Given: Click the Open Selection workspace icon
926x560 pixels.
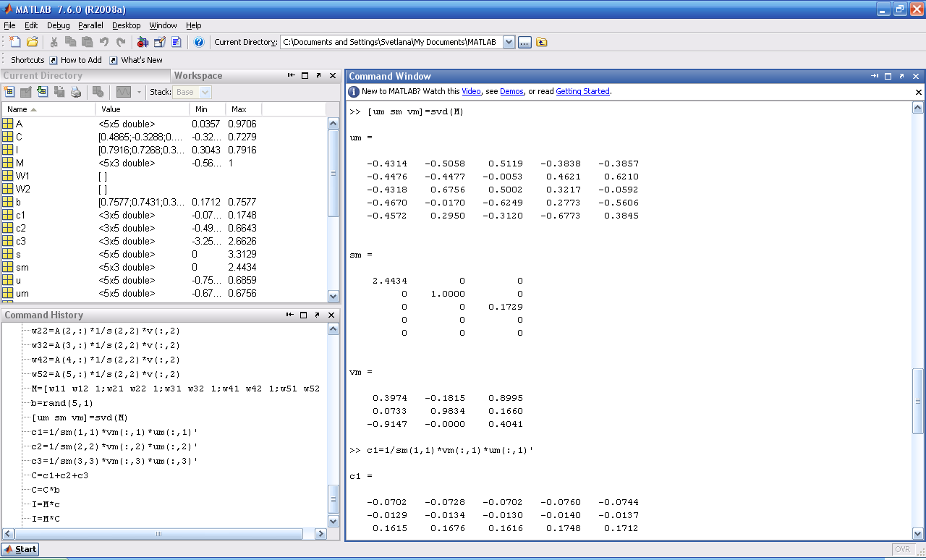Looking at the screenshot, I should [x=26, y=92].
